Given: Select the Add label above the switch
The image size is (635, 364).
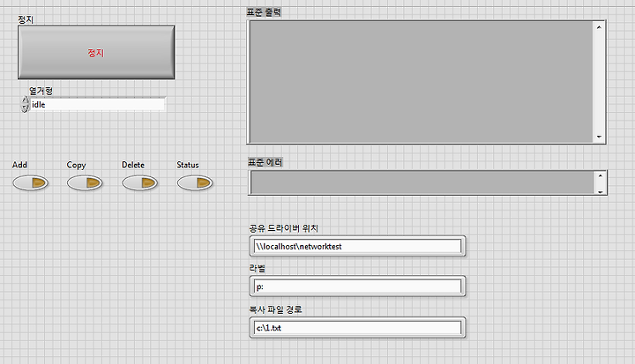Looking at the screenshot, I should pos(19,165).
